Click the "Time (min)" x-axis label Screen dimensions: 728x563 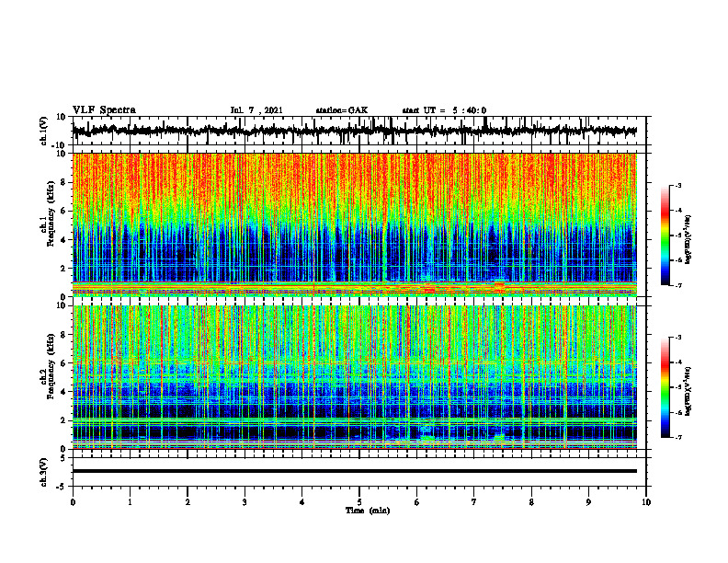click(368, 511)
